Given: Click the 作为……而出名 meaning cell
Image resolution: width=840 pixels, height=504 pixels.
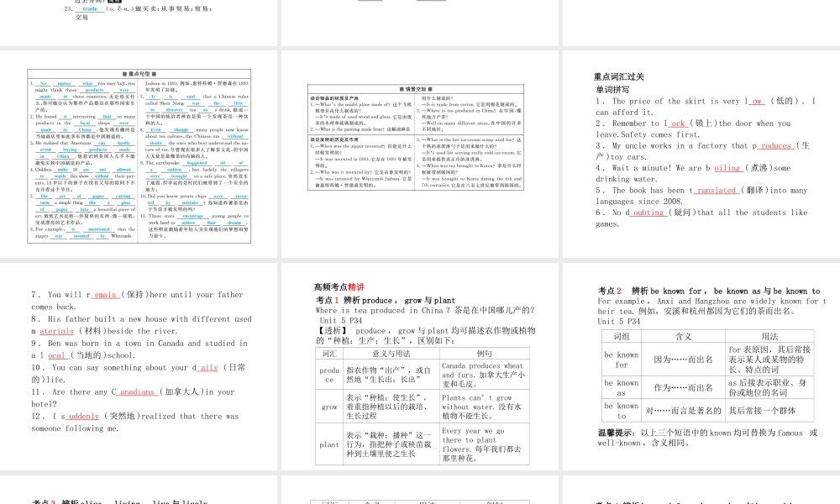Looking at the screenshot, I should click(x=683, y=388).
